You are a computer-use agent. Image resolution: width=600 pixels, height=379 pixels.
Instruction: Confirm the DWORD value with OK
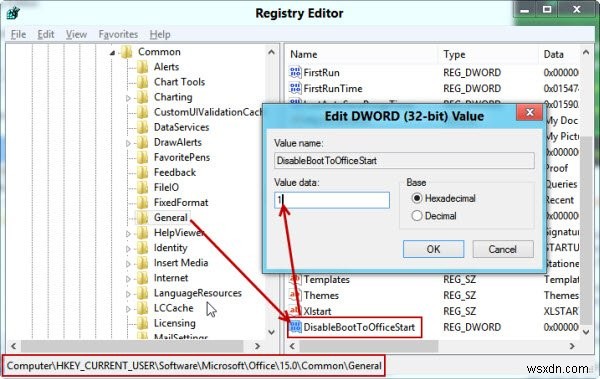433,249
